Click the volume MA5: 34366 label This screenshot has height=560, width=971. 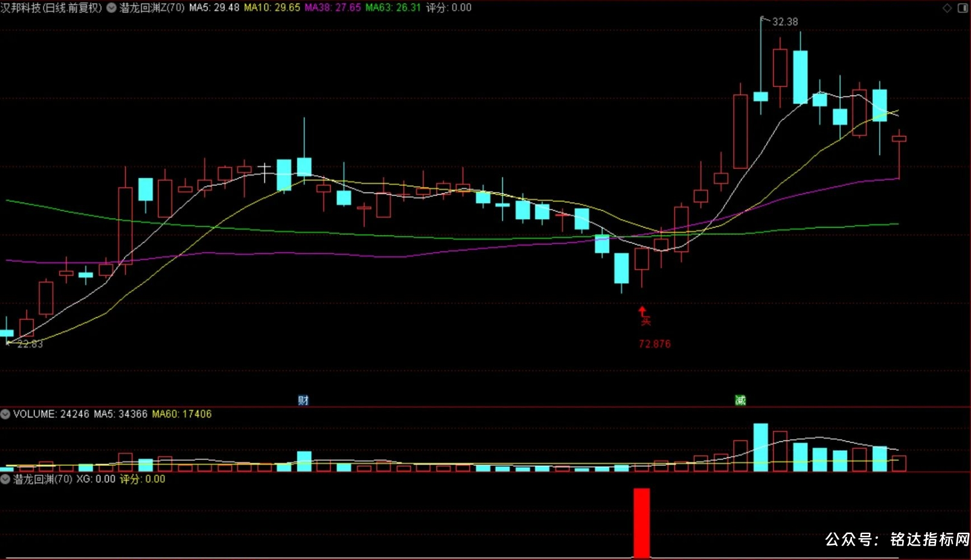point(121,414)
